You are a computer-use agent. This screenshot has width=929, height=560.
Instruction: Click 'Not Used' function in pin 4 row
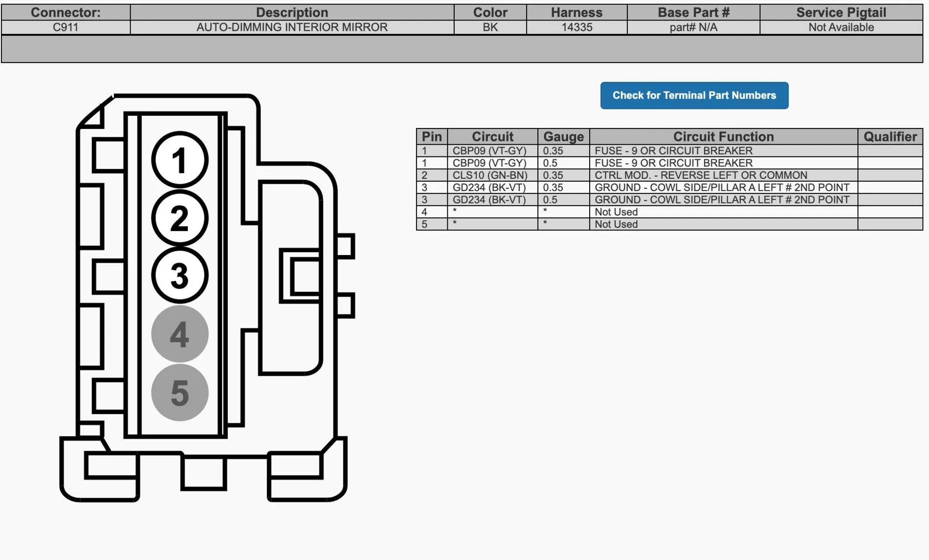pos(724,212)
